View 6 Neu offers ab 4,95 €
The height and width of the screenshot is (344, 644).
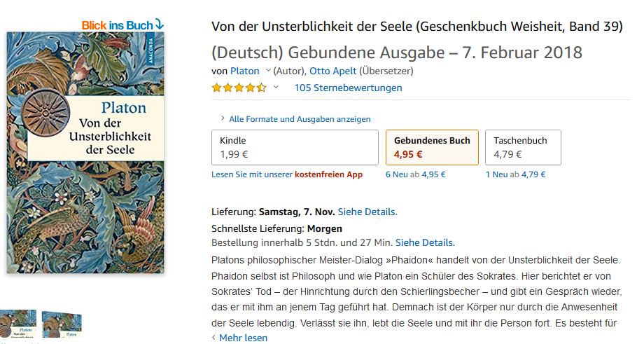(x=415, y=174)
